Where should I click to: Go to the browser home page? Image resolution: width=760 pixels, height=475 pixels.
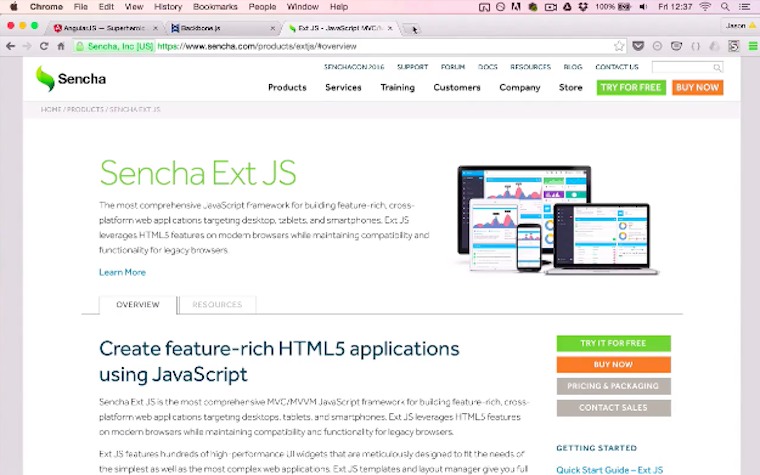point(61,46)
